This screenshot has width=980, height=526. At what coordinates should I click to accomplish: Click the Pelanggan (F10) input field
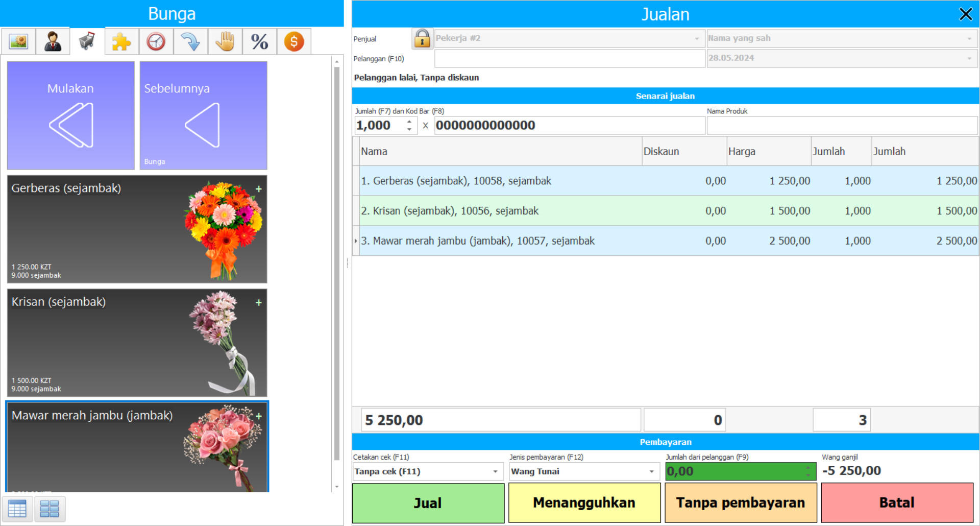(569, 58)
